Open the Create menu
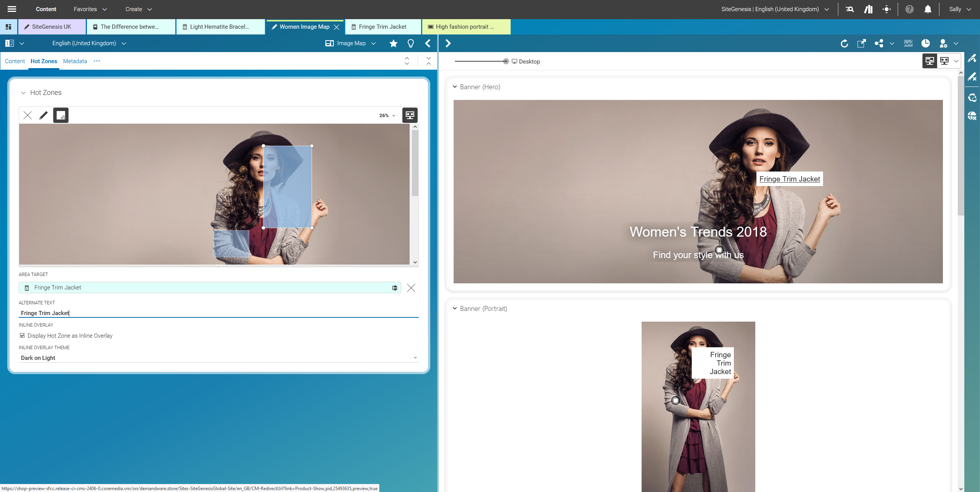This screenshot has height=492, width=980. [x=138, y=9]
